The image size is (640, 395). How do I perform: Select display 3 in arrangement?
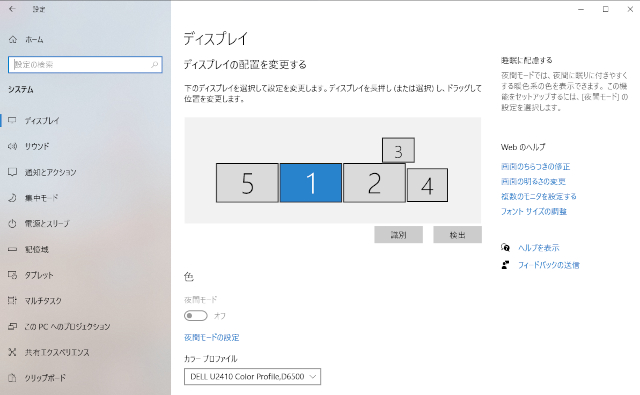click(398, 150)
